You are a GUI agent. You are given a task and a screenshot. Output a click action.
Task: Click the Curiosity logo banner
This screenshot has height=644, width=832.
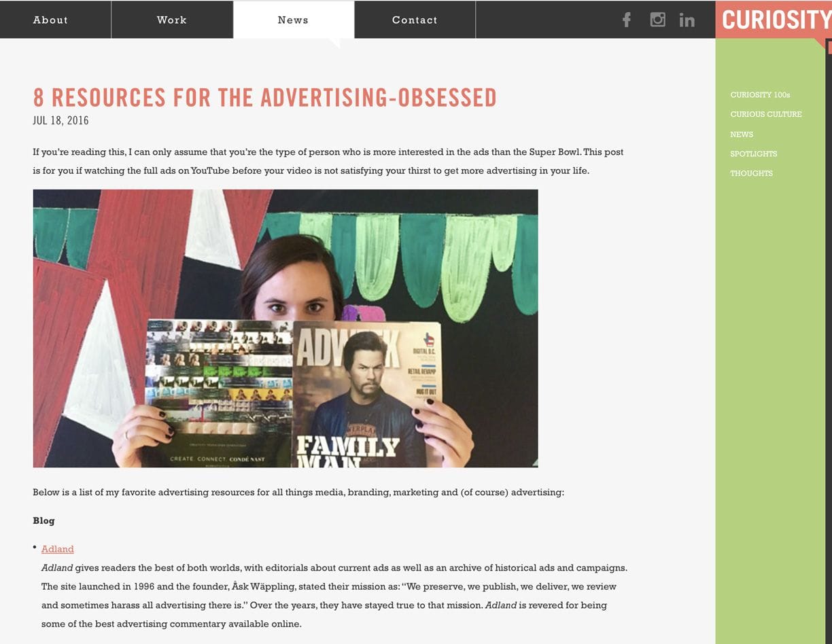(774, 20)
